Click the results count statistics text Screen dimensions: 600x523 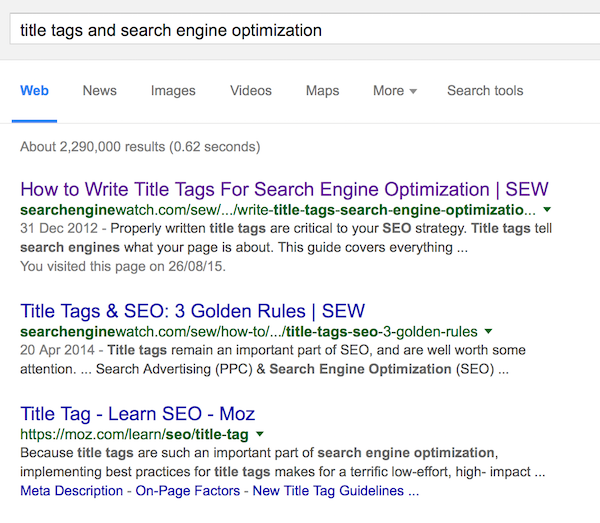point(140,147)
